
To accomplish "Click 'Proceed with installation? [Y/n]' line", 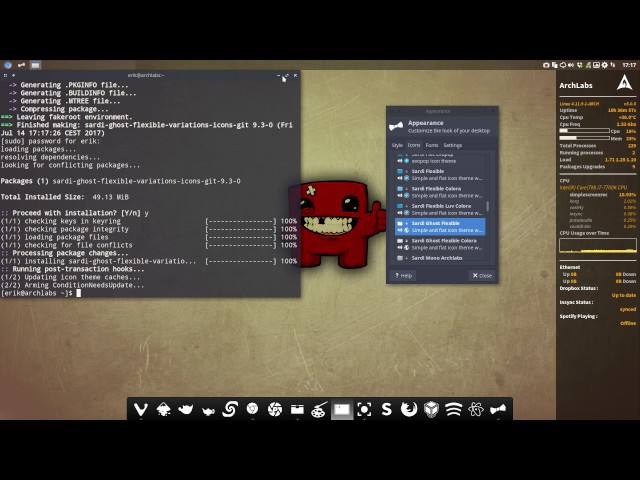I will click(75, 213).
